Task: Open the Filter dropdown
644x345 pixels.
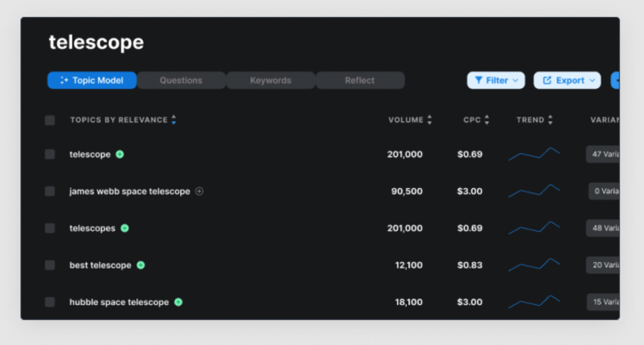Action: coord(496,80)
